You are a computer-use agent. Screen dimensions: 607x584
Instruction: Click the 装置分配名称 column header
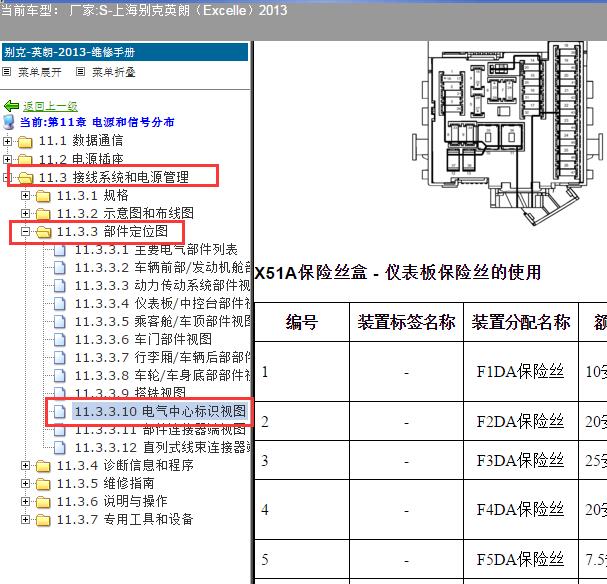coord(521,322)
